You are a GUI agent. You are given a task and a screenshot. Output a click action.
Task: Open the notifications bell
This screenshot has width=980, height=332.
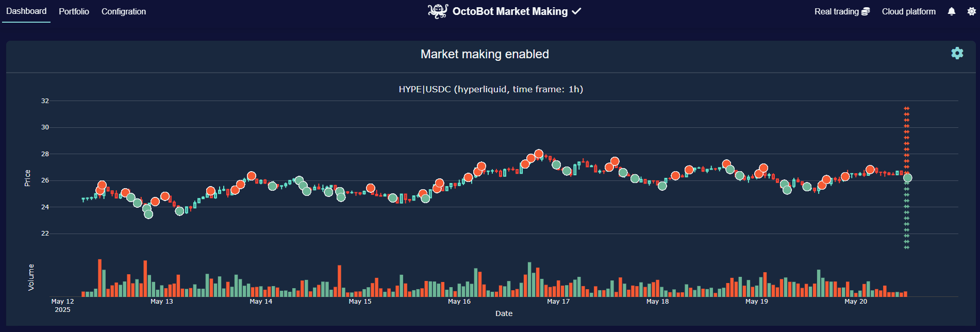951,11
